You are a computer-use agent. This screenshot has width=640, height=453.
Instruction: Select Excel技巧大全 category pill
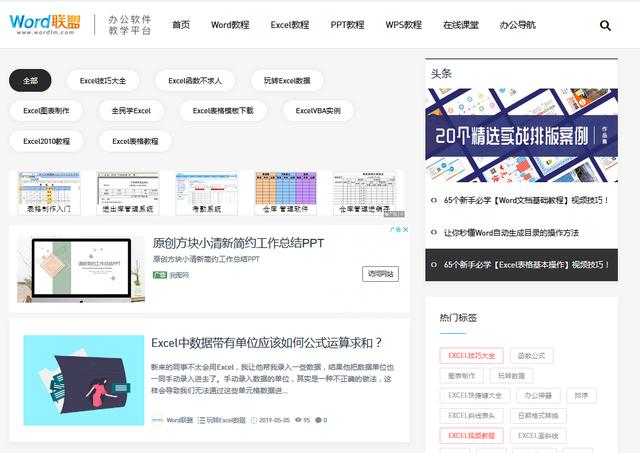tap(103, 80)
